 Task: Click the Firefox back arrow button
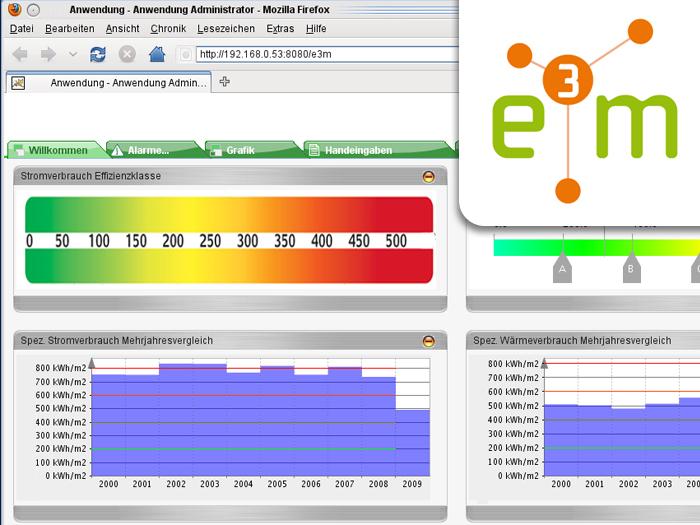coord(20,54)
